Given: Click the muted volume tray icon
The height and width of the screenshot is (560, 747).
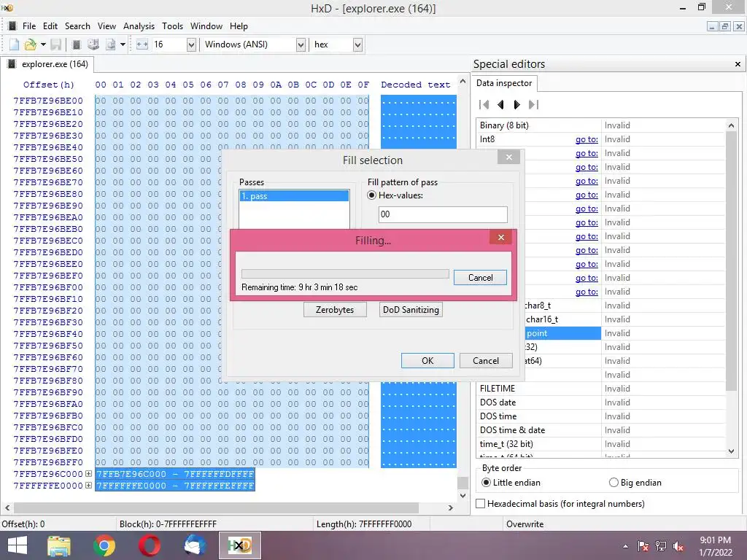Looking at the screenshot, I should point(678,546).
